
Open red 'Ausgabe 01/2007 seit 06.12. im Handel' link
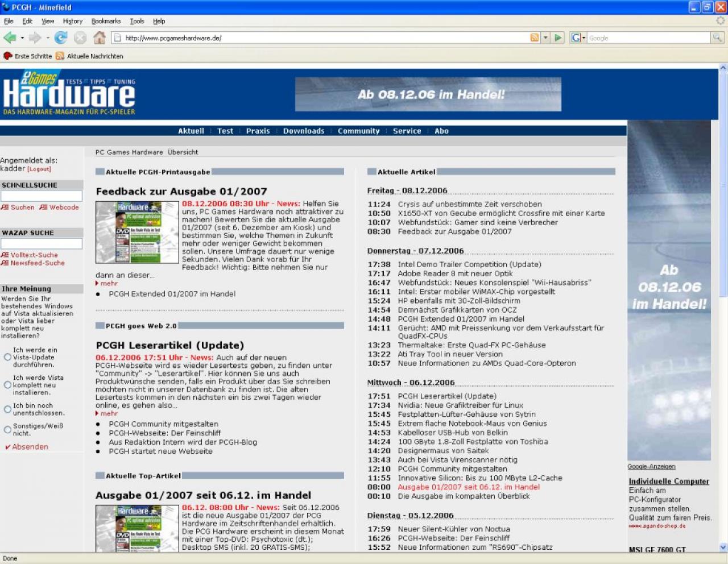pyautogui.click(x=469, y=488)
